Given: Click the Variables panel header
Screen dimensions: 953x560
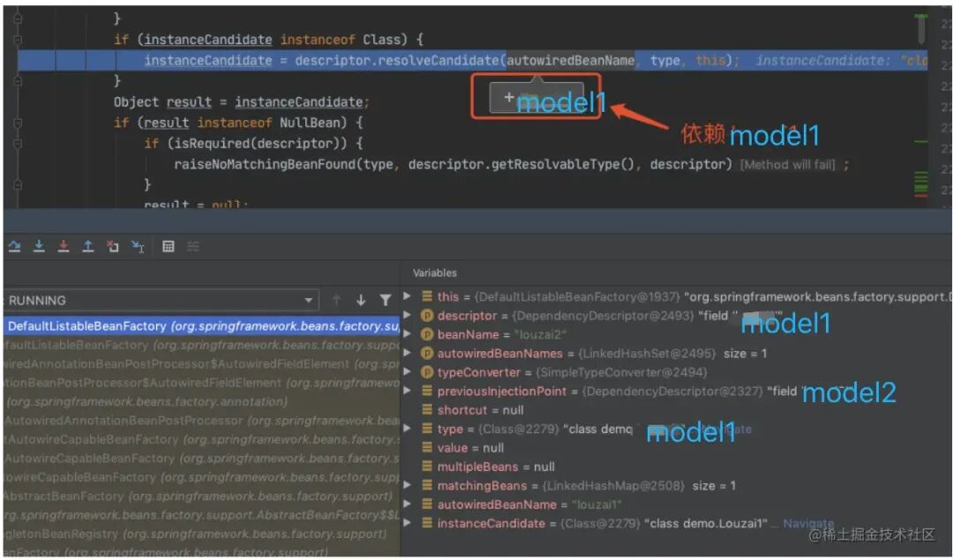Looking at the screenshot, I should (x=434, y=273).
